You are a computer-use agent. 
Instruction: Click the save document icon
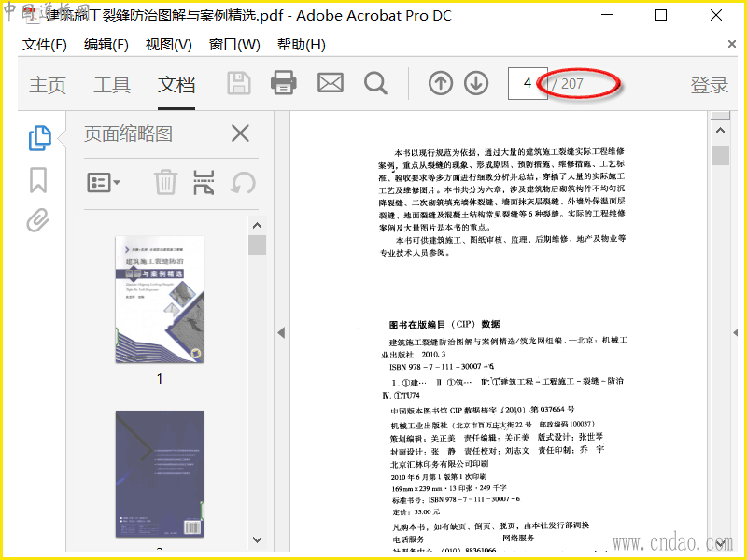click(239, 83)
